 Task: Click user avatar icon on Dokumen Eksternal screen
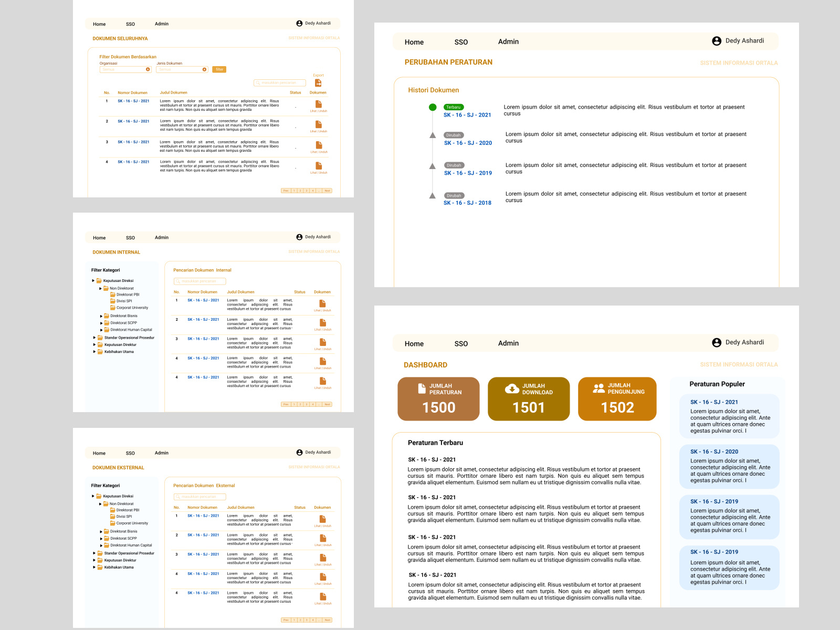click(x=299, y=453)
